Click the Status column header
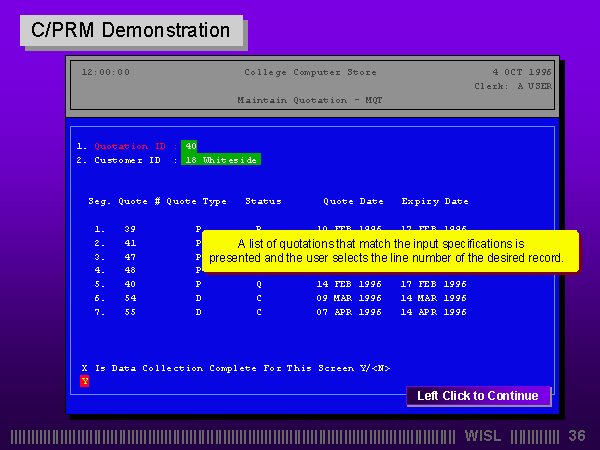600x450 pixels. click(x=263, y=201)
